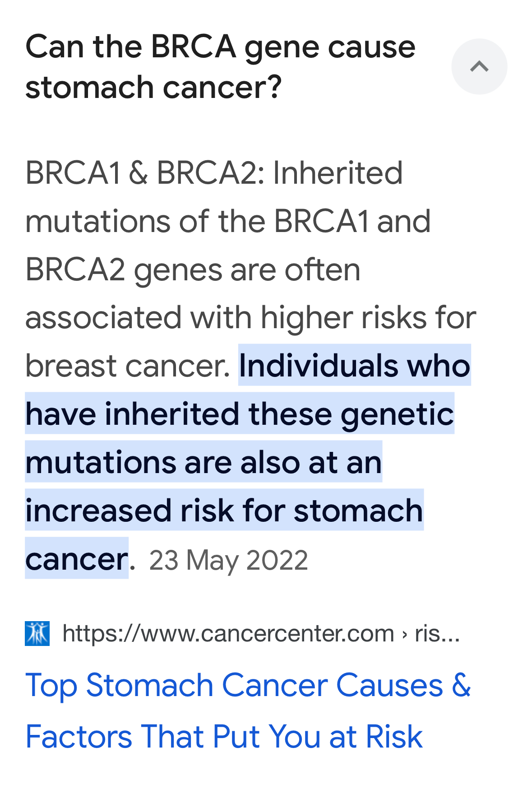Open the 'Top Stomach Cancer Causes &' link
The height and width of the screenshot is (785, 532).
click(x=248, y=685)
